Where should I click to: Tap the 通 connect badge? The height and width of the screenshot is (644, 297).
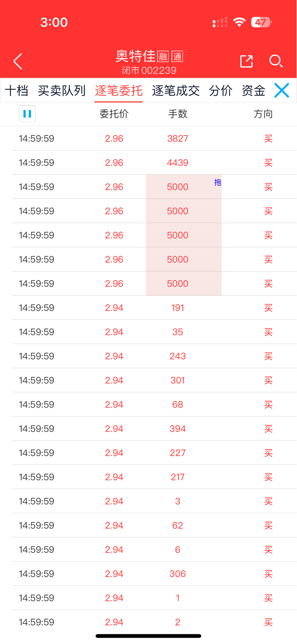tap(177, 57)
